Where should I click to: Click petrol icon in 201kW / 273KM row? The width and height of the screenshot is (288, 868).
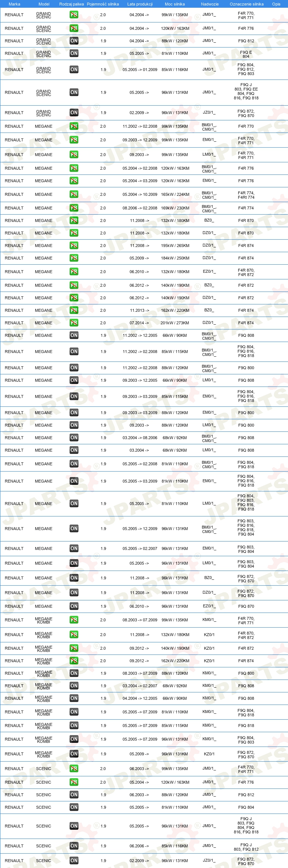point(74,323)
